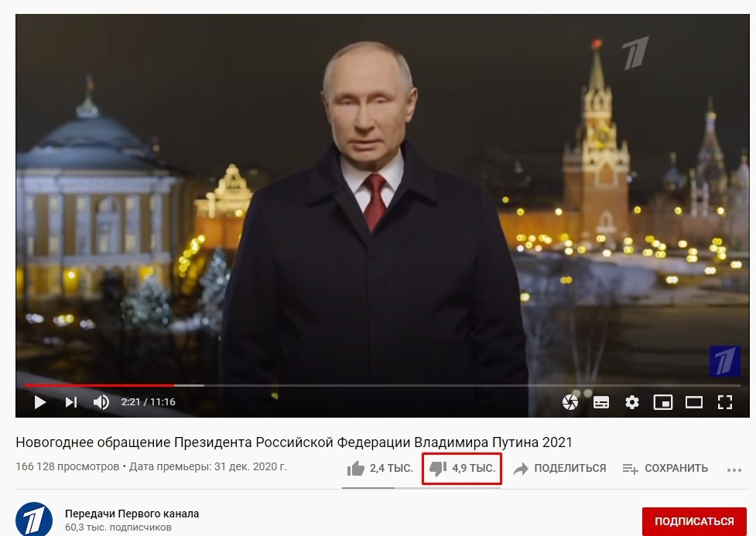Screen dimensions: 756x536
Task: Click the screenshot aperture icon in player
Action: click(570, 402)
